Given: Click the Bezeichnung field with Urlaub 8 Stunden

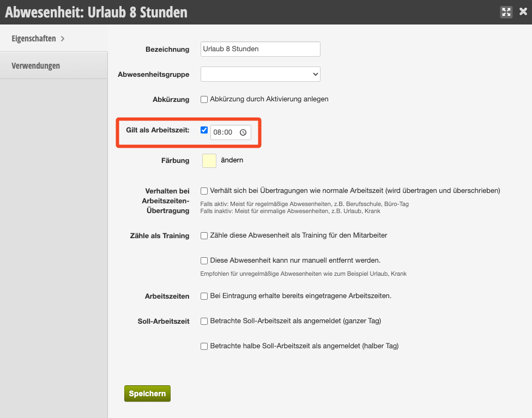Looking at the screenshot, I should (x=260, y=49).
